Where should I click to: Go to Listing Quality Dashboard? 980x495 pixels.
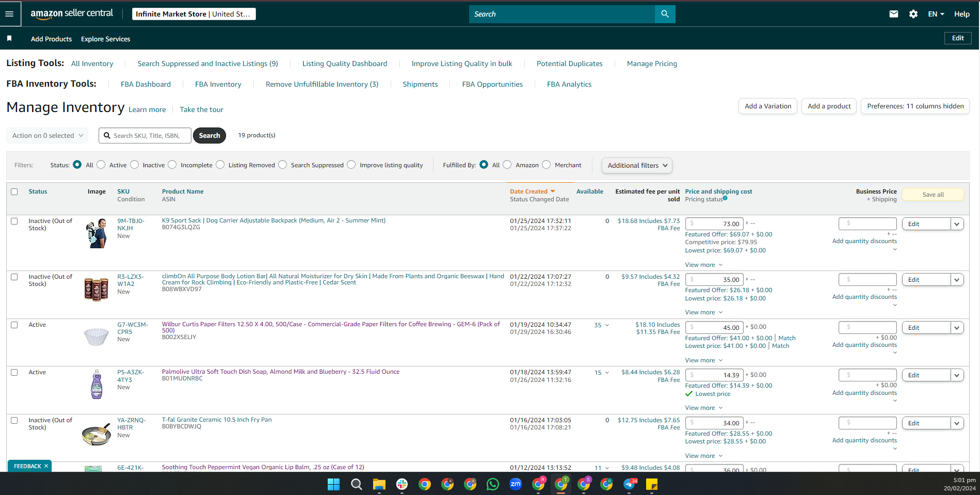(x=345, y=63)
